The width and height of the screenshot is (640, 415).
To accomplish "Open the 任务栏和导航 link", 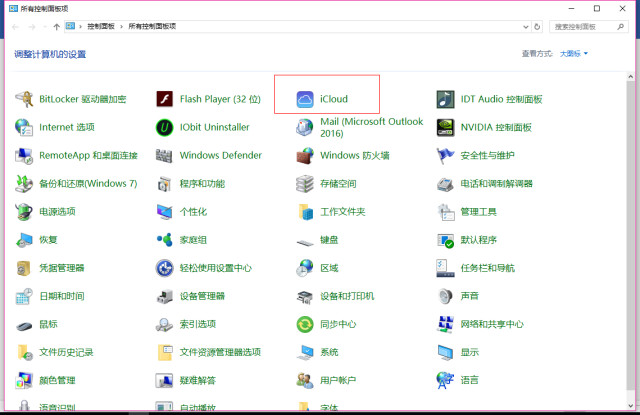I will point(487,268).
